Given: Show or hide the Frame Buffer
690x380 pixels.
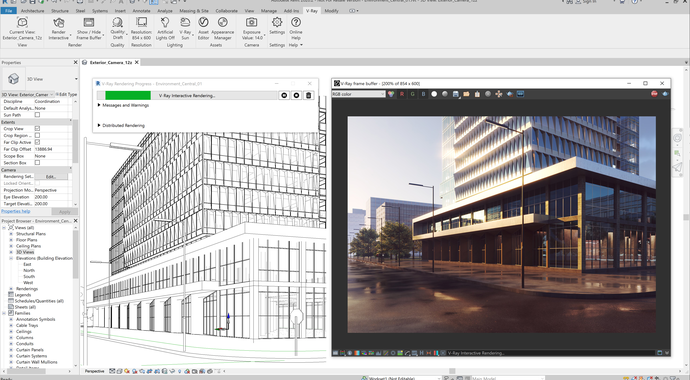Looking at the screenshot, I should coord(89,29).
